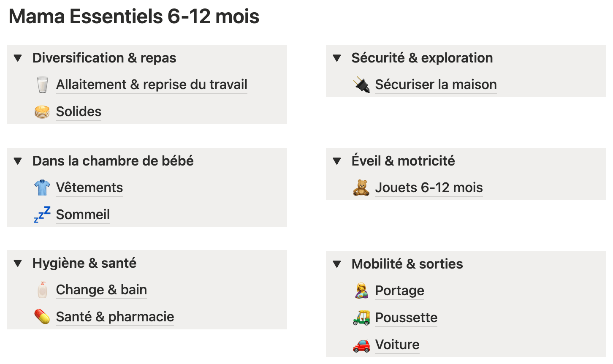Click the rickshaw icon beside Poussette
The image size is (613, 364).
[x=361, y=318]
